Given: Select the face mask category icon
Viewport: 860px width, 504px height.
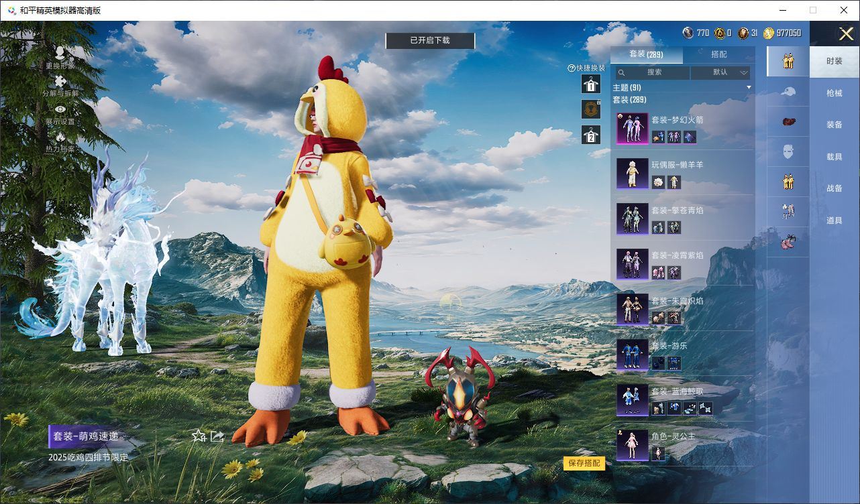Looking at the screenshot, I should point(788,152).
